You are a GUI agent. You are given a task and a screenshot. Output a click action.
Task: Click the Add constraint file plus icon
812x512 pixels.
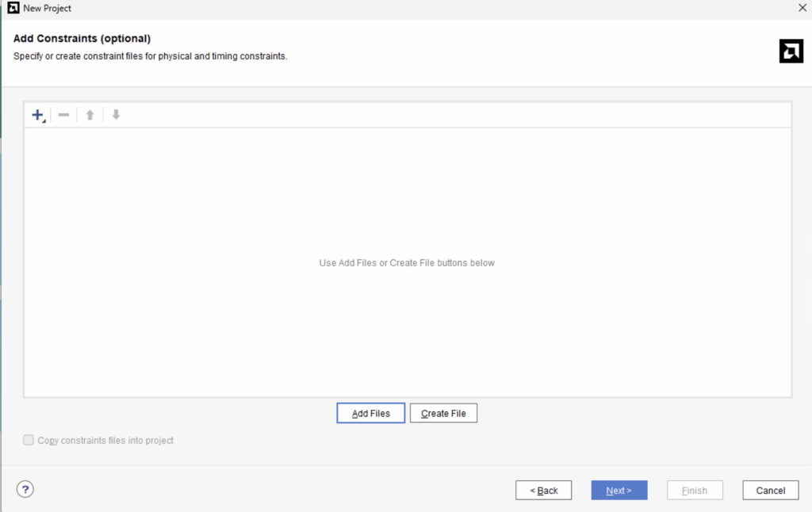pos(37,115)
